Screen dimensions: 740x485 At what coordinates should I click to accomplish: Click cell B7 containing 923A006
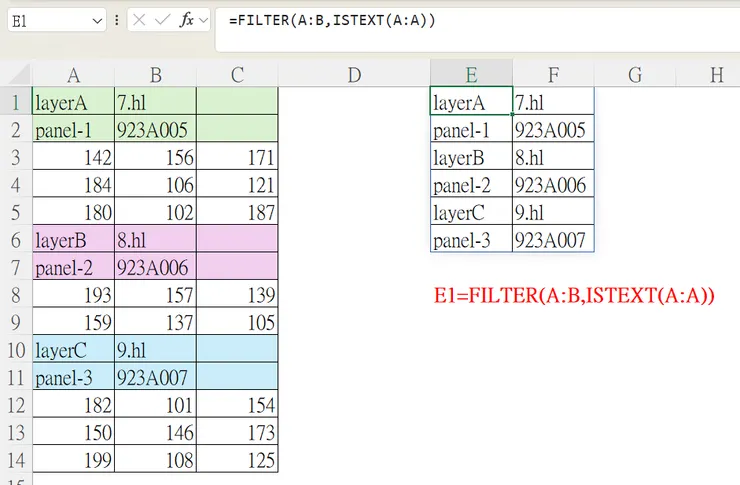coord(155,268)
